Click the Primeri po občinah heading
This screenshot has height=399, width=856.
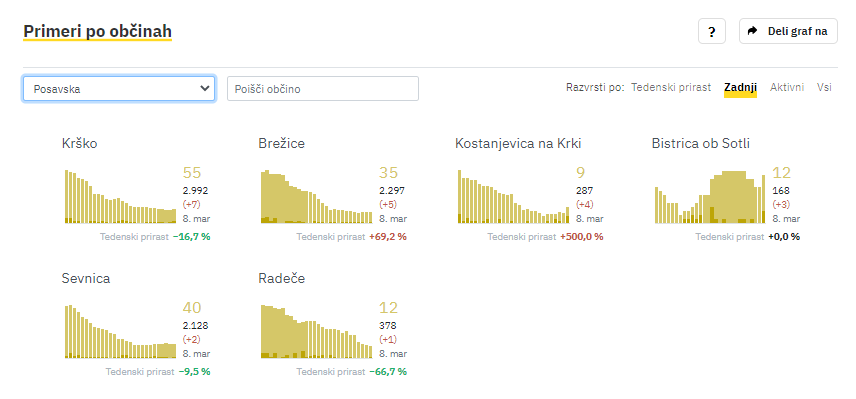97,32
